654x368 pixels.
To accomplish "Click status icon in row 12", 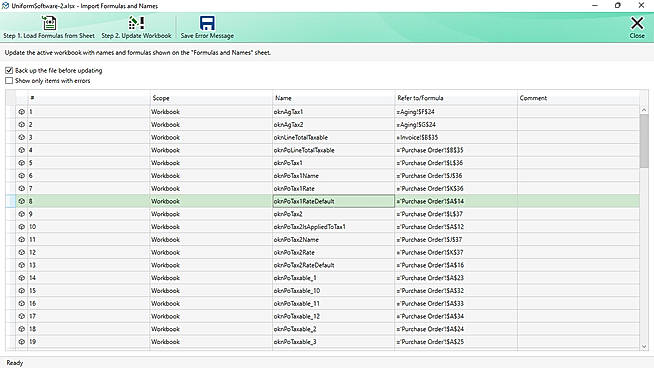I will point(22,252).
